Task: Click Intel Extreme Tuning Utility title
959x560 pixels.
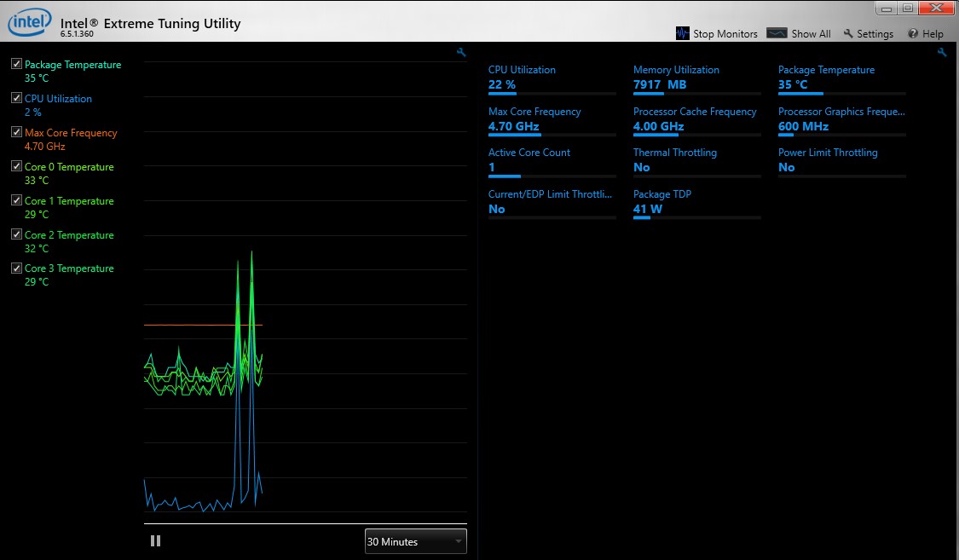Action: (x=150, y=23)
